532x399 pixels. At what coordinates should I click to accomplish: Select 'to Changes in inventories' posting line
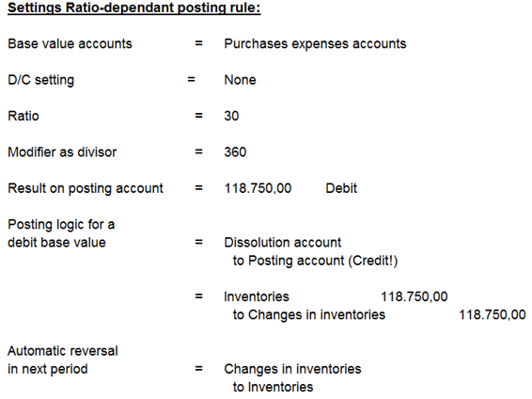[x=309, y=315]
